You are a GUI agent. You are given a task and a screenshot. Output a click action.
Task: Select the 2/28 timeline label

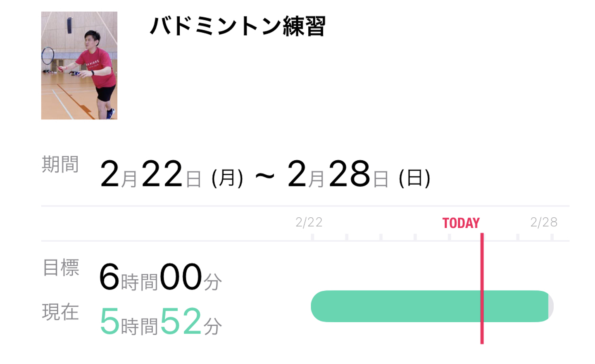point(544,222)
